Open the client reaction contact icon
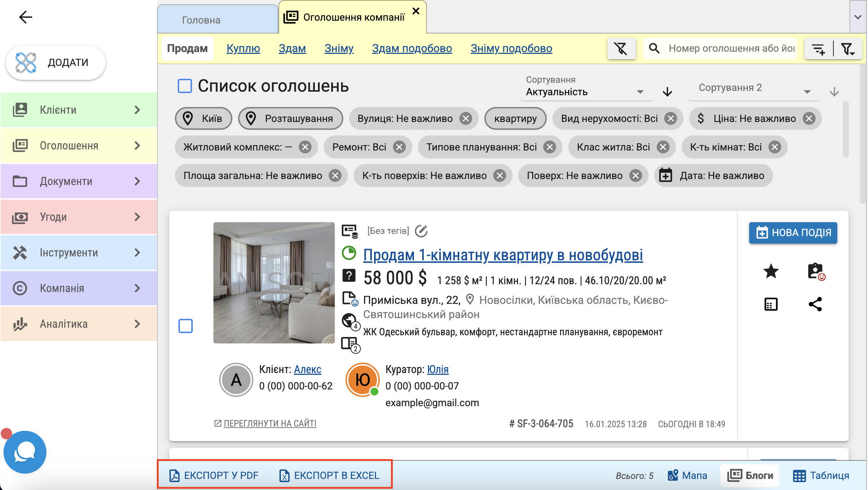The image size is (868, 490). point(816,272)
